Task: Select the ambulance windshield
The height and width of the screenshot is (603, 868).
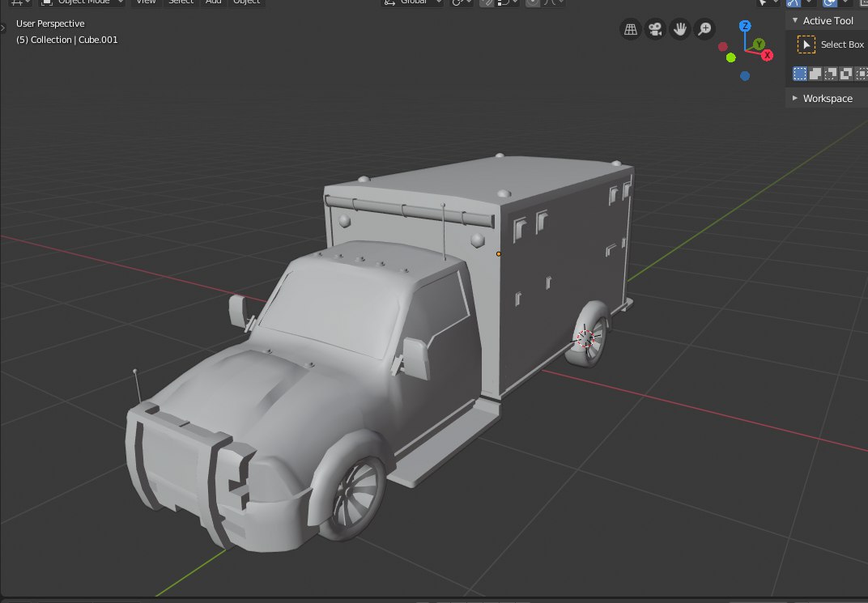Action: pyautogui.click(x=332, y=311)
